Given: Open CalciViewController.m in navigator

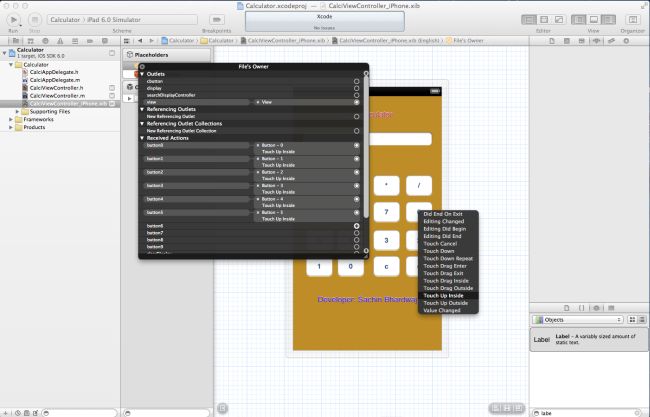Looking at the screenshot, I should pyautogui.click(x=57, y=96).
